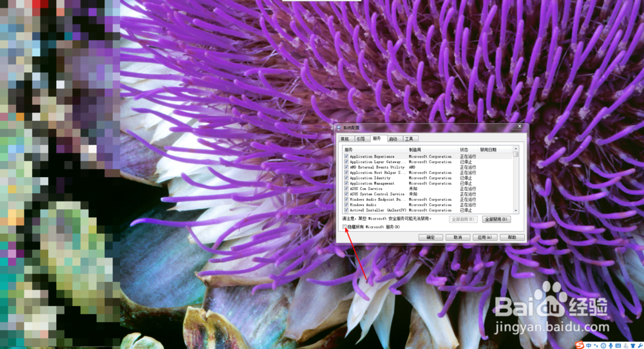Select the AMD External Events Utility text
The height and width of the screenshot is (349, 644).
tap(377, 167)
